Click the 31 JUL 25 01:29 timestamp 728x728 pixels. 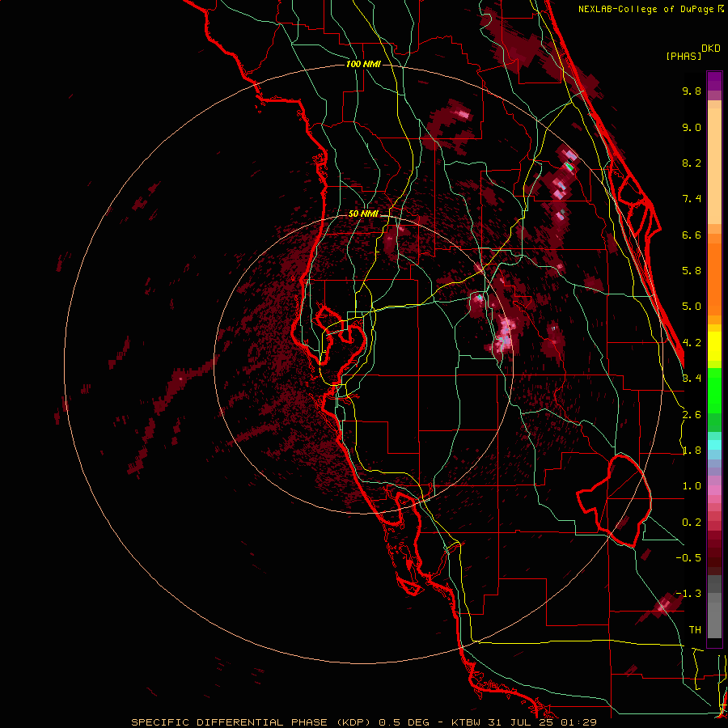542,722
